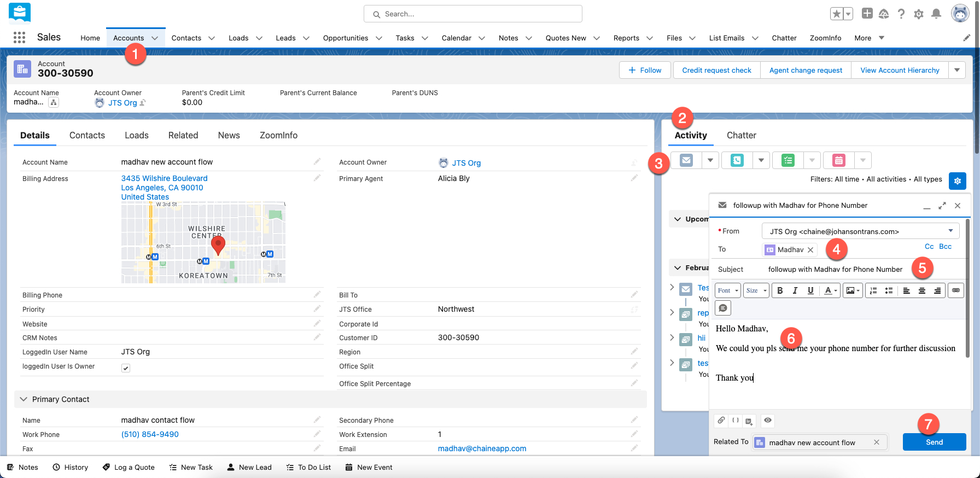Screen dimensions: 980x478
Task: Attach a file using paperclip icon
Action: (x=721, y=420)
